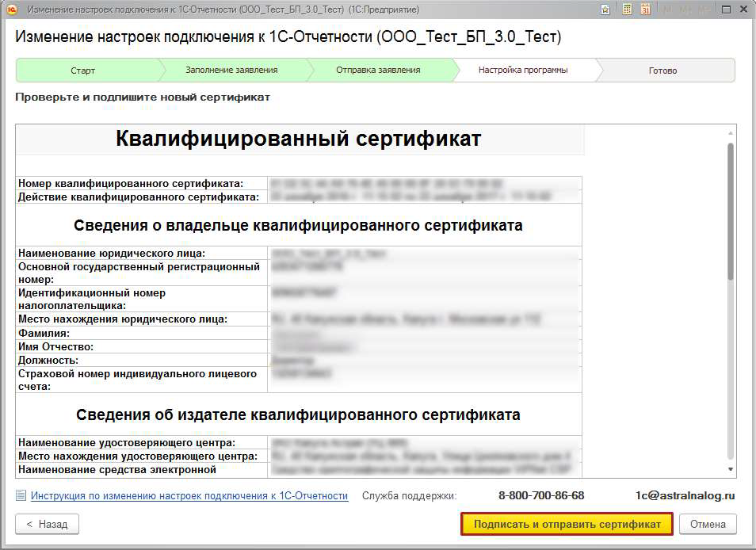
Task: Select the Настройка программы step
Action: pyautogui.click(x=523, y=70)
